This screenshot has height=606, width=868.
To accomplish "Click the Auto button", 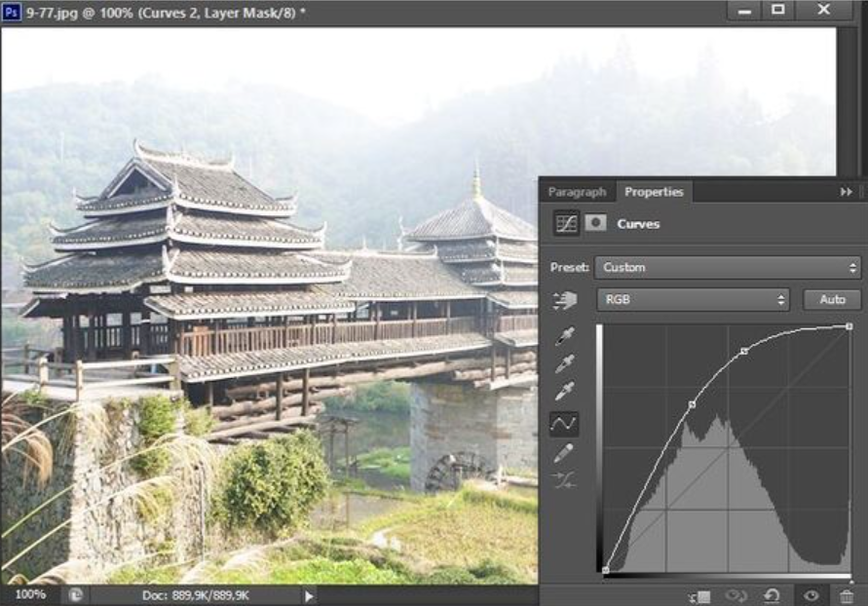I will 832,300.
